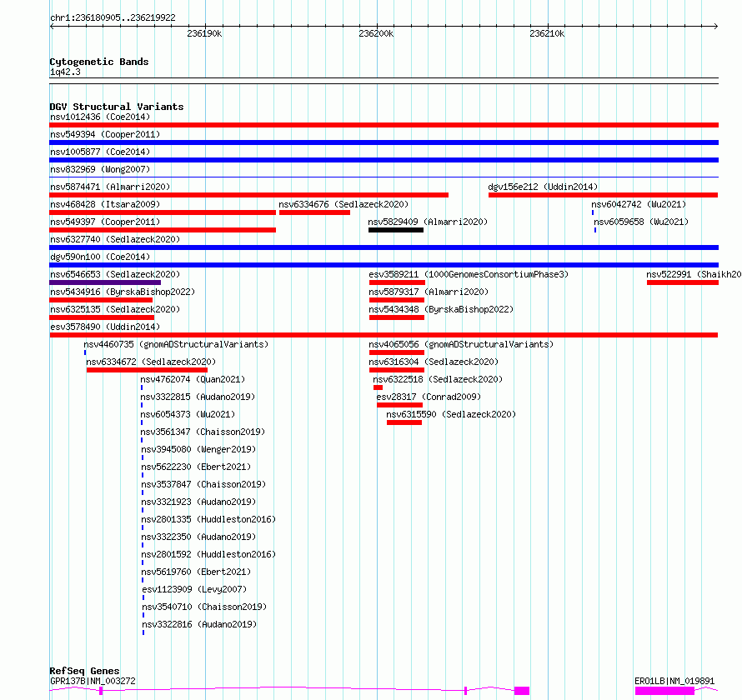Click the Cytogenetic Bands track heading
This screenshot has height=700, width=742.
[x=99, y=62]
